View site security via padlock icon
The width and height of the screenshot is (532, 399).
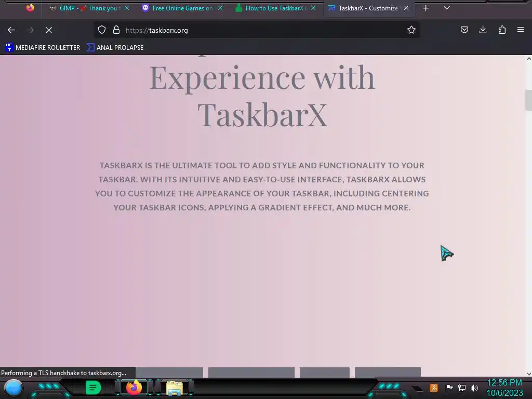tap(116, 30)
